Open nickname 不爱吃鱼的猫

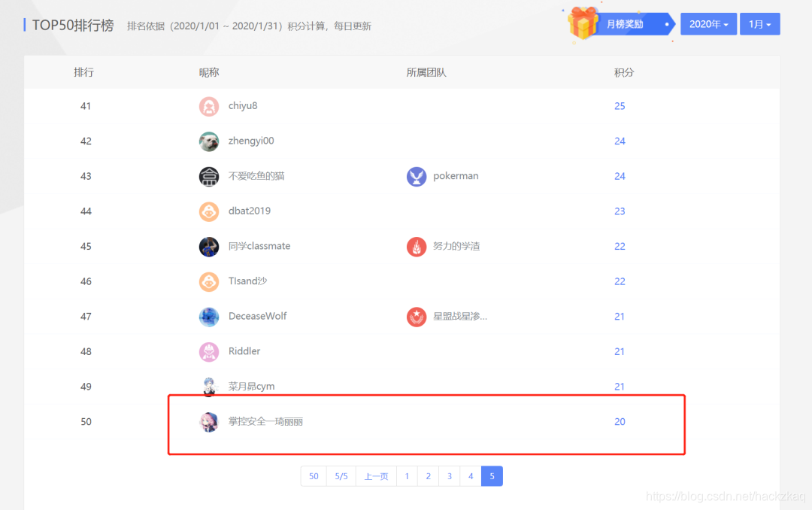pos(256,176)
